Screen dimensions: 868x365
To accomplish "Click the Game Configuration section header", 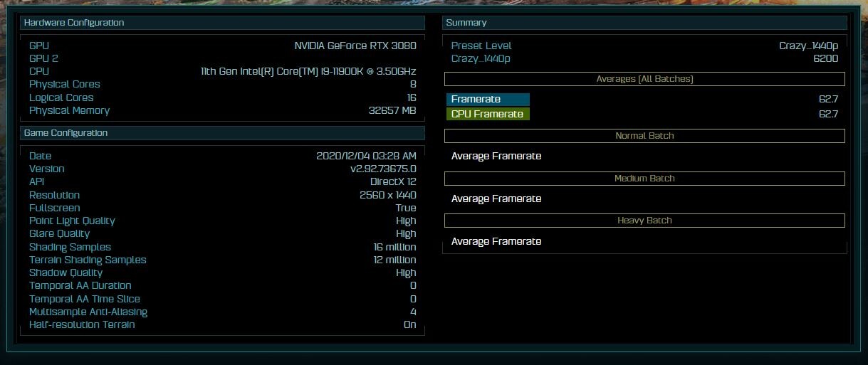I will pos(66,133).
